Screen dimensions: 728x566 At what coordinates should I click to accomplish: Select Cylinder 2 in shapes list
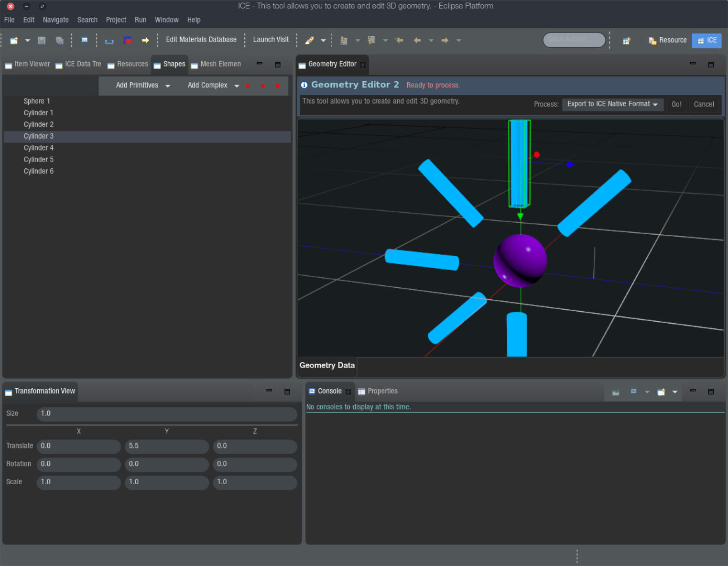147,125
